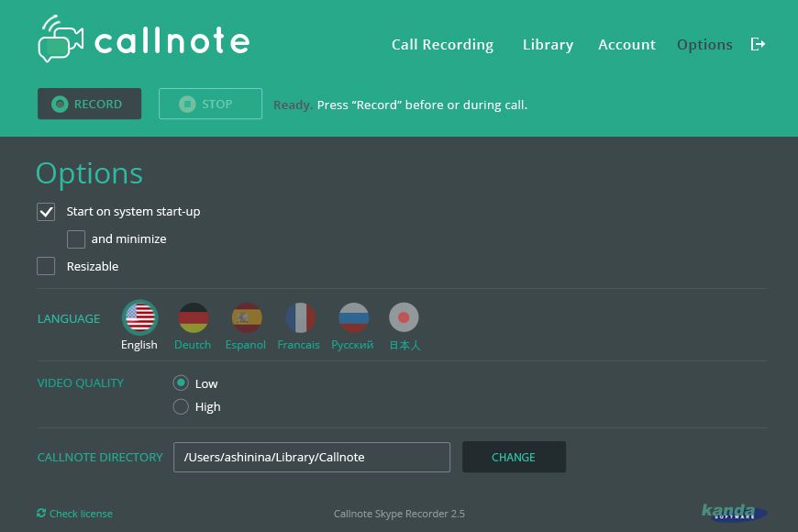Select High video quality

click(x=181, y=406)
